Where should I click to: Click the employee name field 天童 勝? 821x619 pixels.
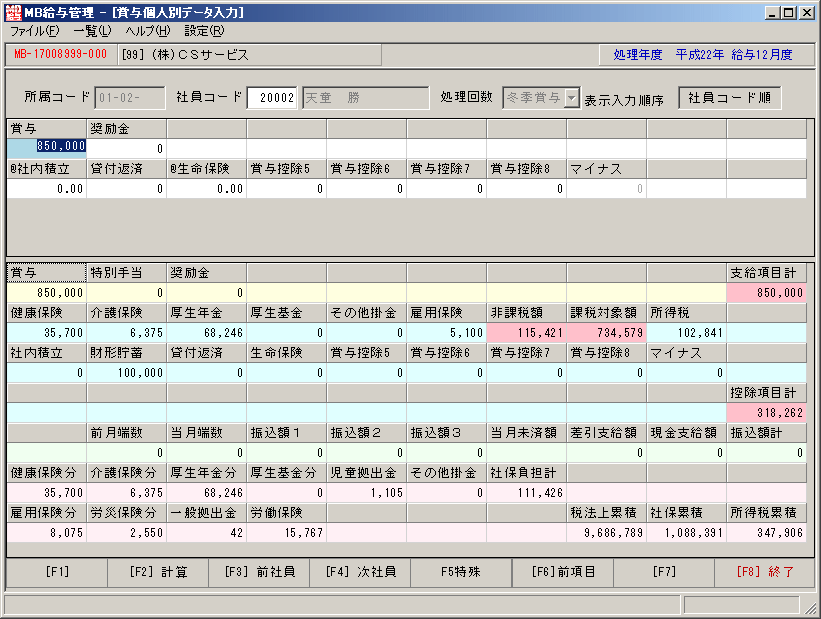pyautogui.click(x=365, y=98)
